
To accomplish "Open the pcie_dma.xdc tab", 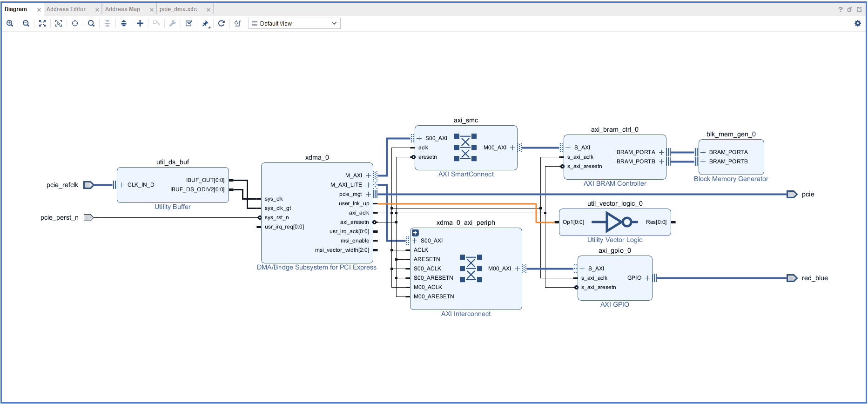I will tap(178, 9).
